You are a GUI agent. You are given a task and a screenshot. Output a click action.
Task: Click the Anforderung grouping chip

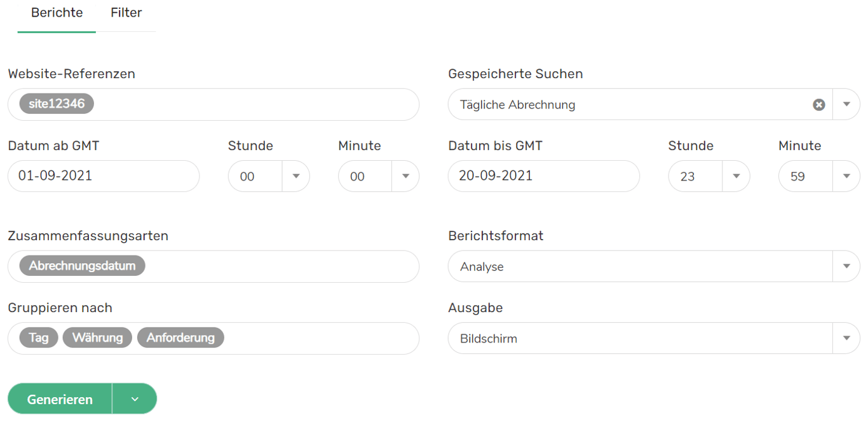pos(180,337)
